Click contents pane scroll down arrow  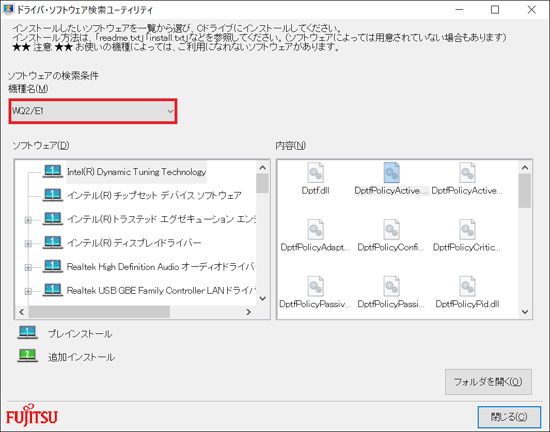[x=525, y=312]
